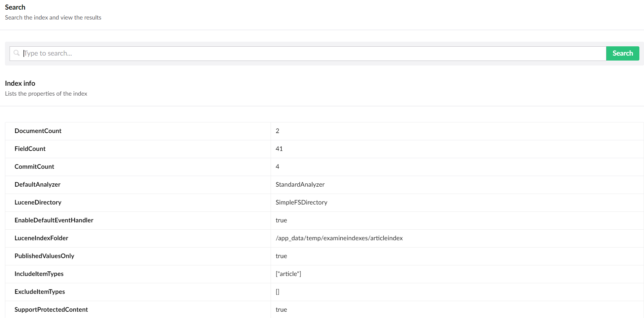The image size is (644, 318).
Task: Click the FieldCount value 41
Action: (279, 149)
